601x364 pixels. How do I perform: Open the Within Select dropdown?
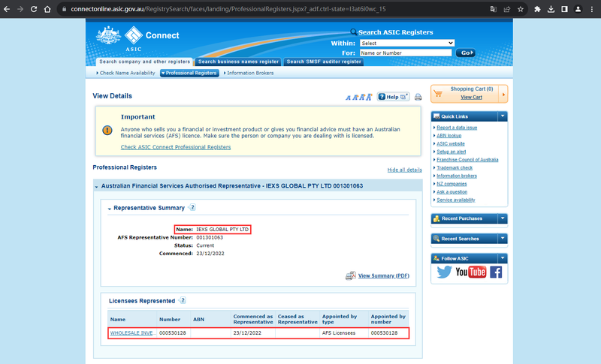click(x=407, y=44)
